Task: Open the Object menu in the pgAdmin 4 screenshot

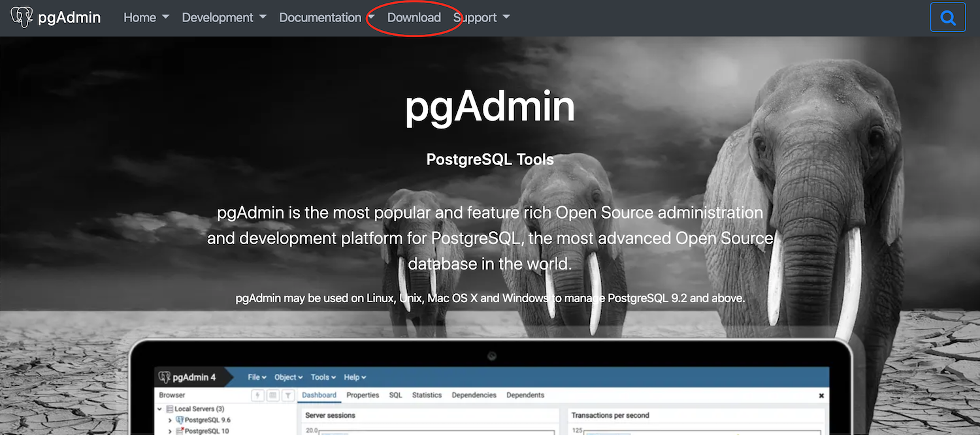Action: 288,377
